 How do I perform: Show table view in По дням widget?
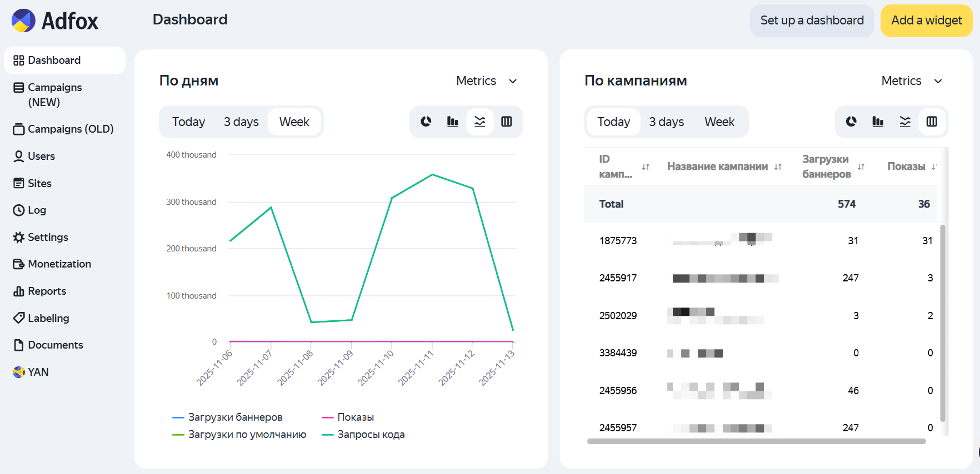(x=507, y=122)
